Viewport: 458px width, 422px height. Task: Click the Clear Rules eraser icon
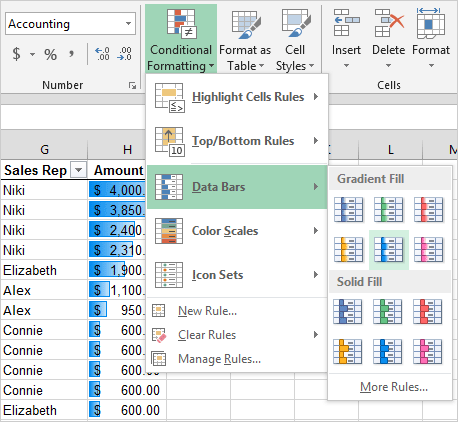159,335
